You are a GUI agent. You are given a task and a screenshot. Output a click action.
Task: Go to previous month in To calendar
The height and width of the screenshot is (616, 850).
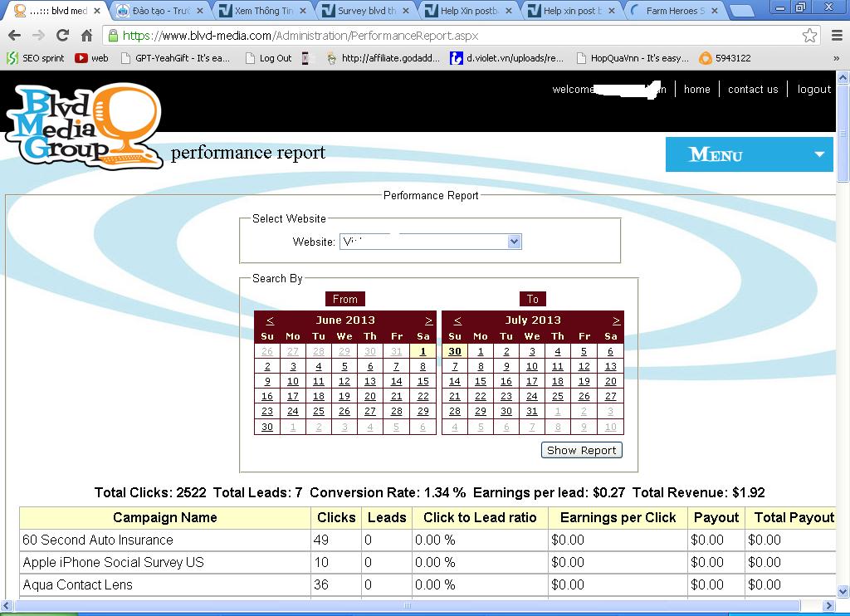point(457,320)
